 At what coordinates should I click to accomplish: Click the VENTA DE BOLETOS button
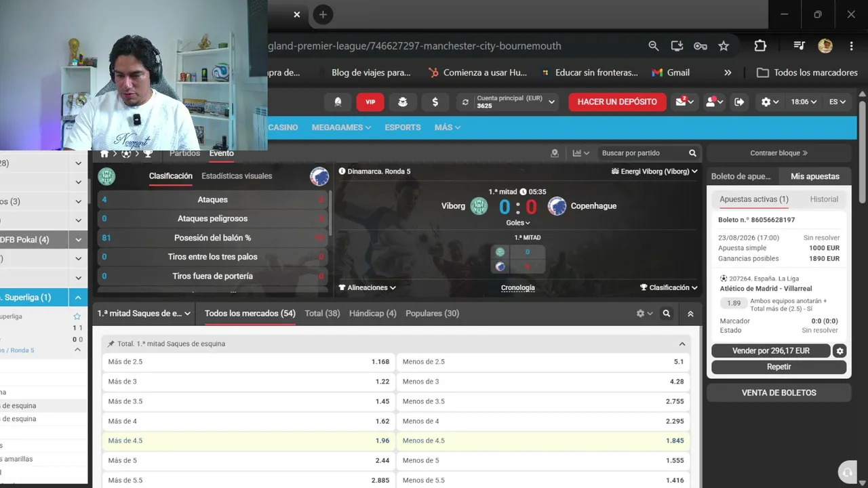(779, 393)
